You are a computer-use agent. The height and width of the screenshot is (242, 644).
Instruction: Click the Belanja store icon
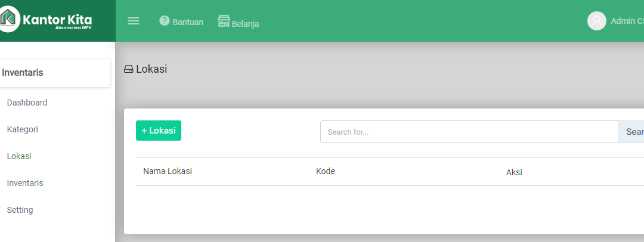(224, 21)
